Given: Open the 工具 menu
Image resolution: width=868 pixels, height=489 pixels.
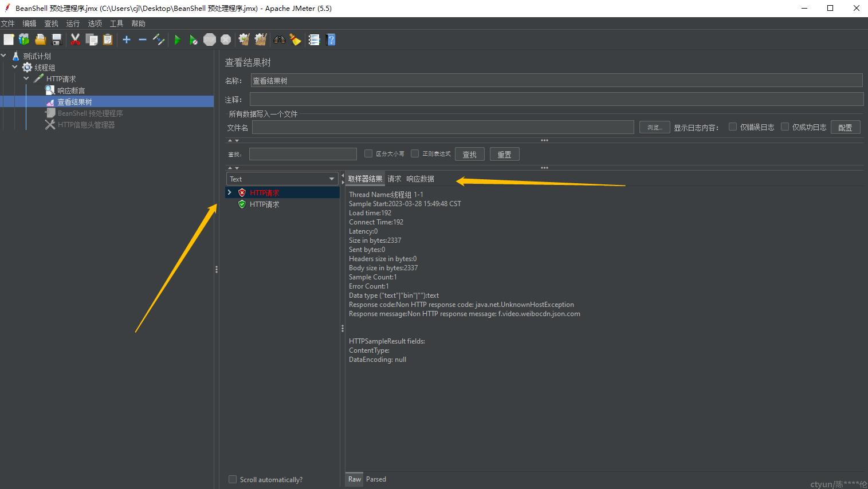Looking at the screenshot, I should 116,23.
